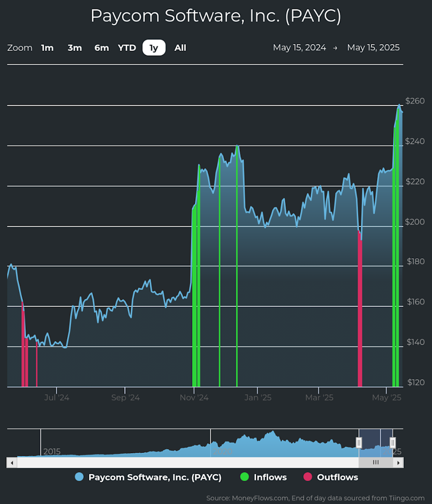
Task: Show All historical data
Action: tap(180, 48)
